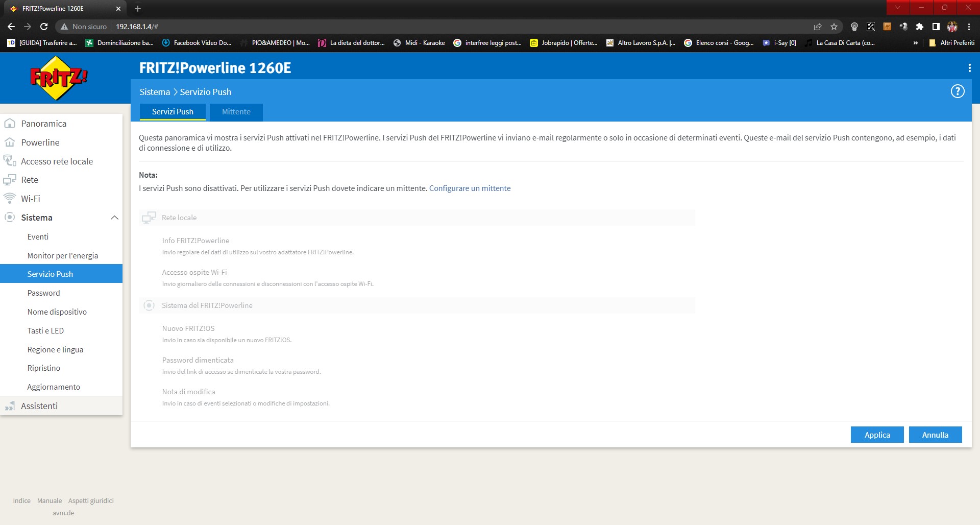
Task: Open the Manuale footer link
Action: click(x=50, y=501)
